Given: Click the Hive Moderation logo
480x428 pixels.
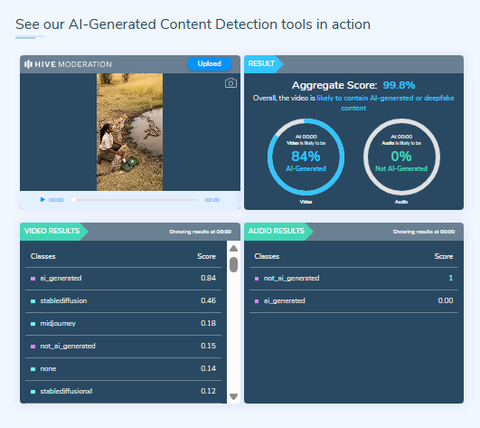Looking at the screenshot, I should 68,64.
